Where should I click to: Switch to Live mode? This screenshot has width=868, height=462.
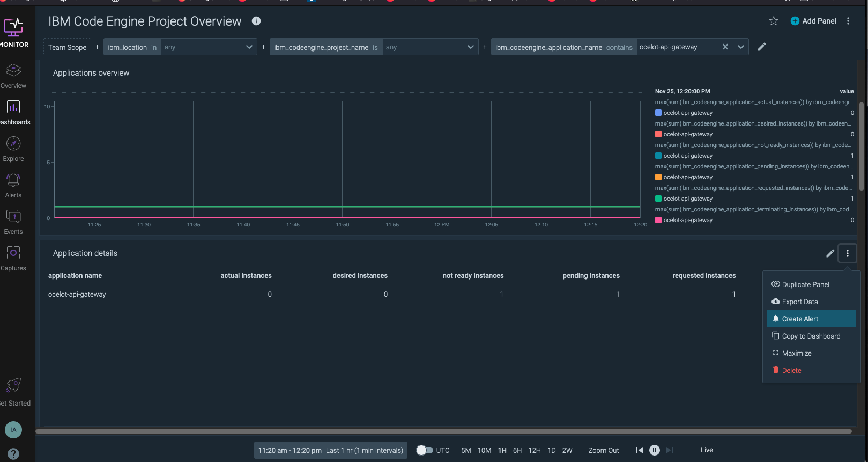[x=707, y=450]
